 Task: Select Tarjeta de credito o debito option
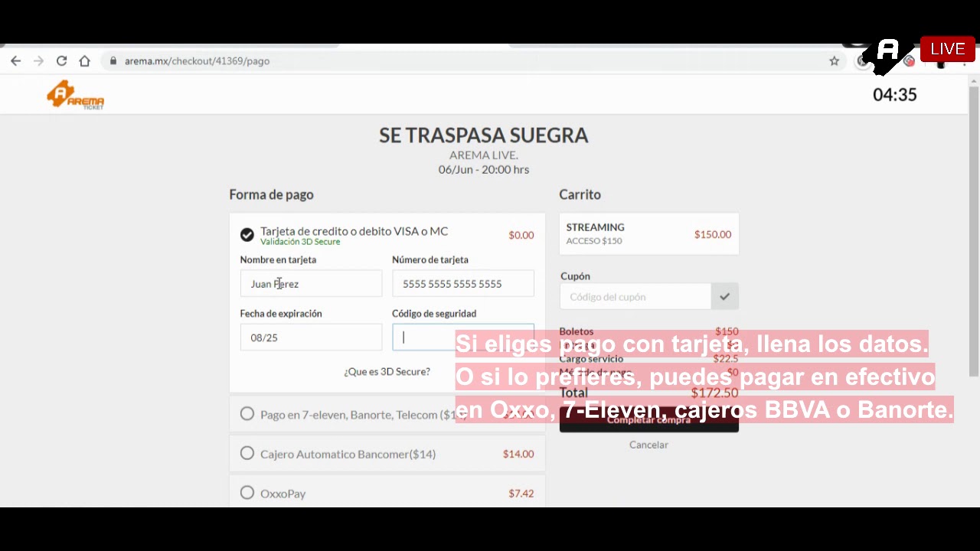coord(247,235)
